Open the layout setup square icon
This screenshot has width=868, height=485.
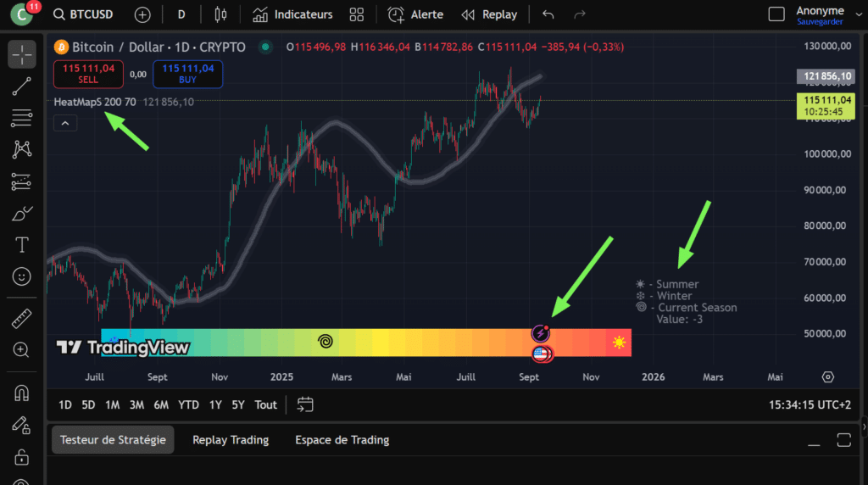776,14
